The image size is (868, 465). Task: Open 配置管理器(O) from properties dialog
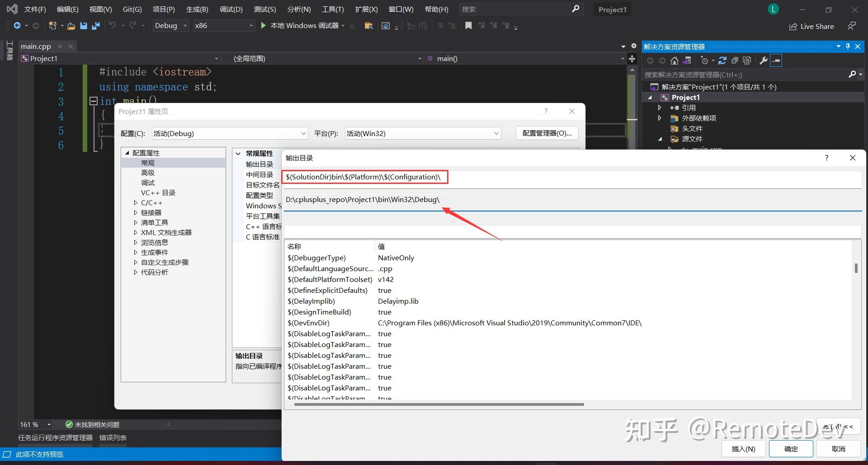(547, 133)
